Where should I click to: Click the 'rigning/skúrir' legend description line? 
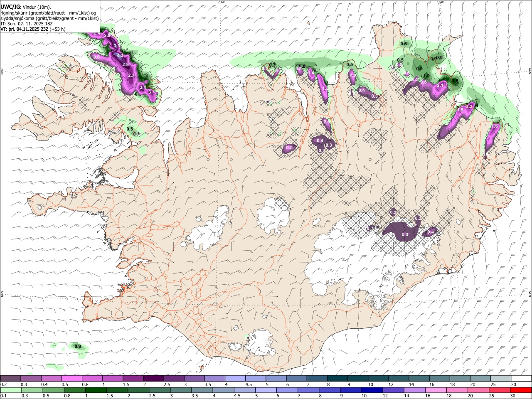[49, 12]
